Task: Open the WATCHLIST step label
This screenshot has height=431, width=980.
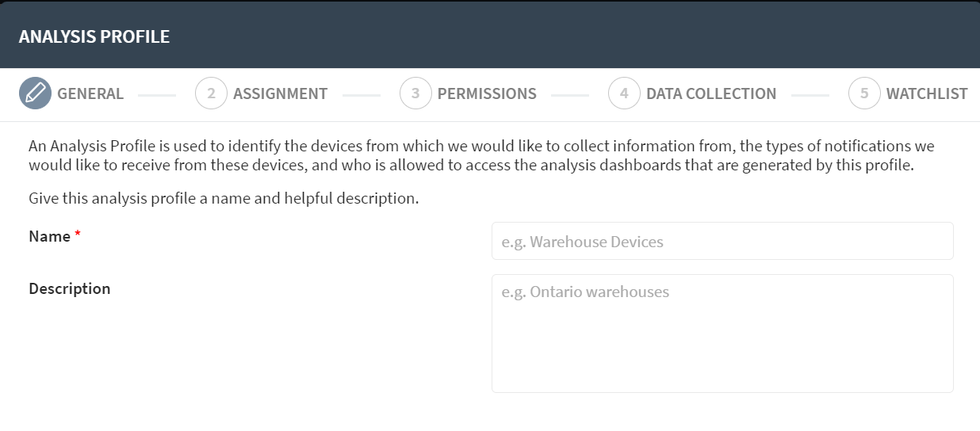Action: 927,93
